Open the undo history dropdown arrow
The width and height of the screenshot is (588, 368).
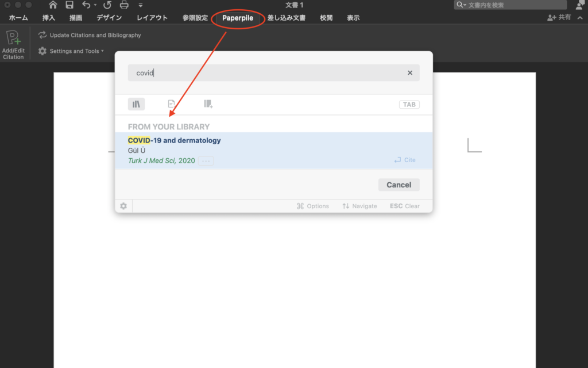(95, 5)
